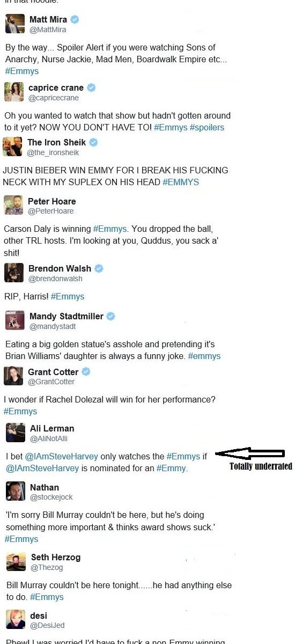This screenshot has width=295, height=644.
Task: Open the #EMMYS hashtag in Iron Sheik's tweet
Action: pos(181,182)
